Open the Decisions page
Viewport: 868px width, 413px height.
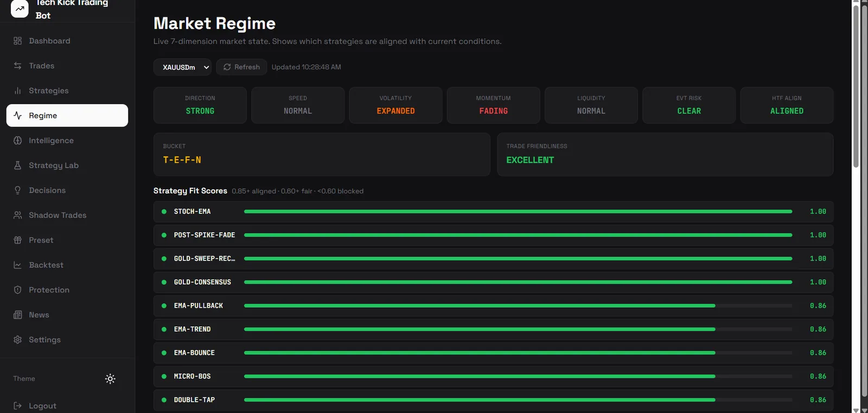pyautogui.click(x=67, y=190)
